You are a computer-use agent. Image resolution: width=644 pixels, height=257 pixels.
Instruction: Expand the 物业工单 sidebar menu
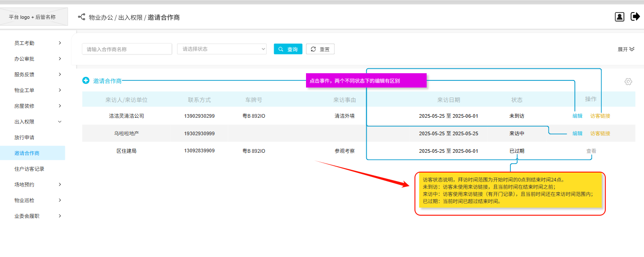pos(38,90)
